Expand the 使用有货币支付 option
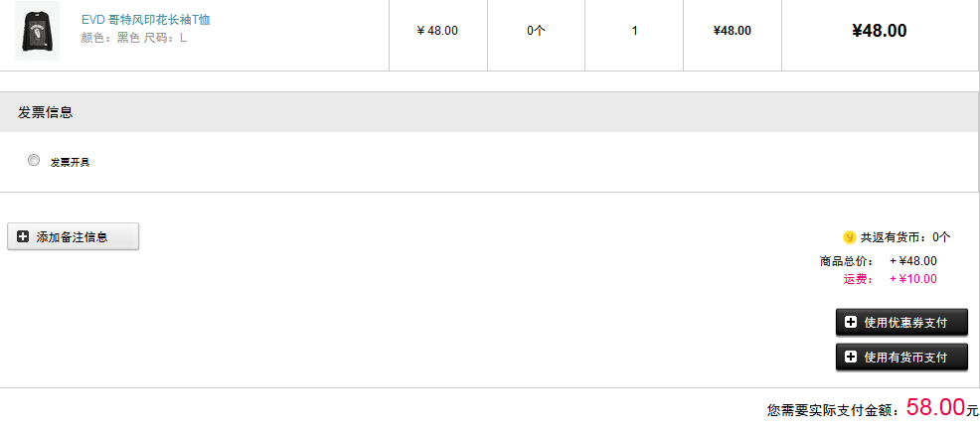 [901, 358]
